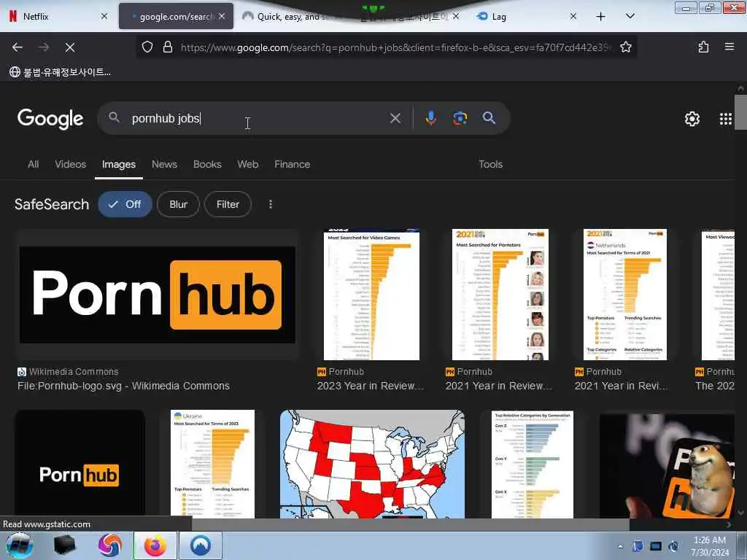Open the black box taskbar application
The width and height of the screenshot is (747, 560).
pyautogui.click(x=65, y=545)
